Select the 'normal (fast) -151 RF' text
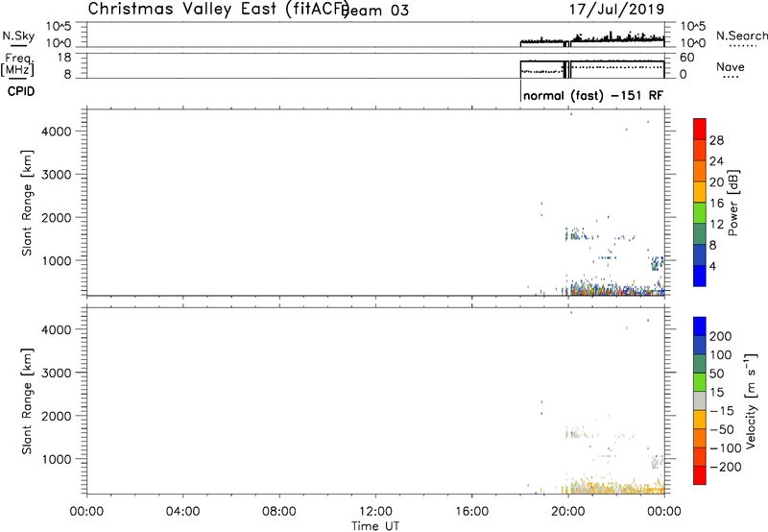 593,95
